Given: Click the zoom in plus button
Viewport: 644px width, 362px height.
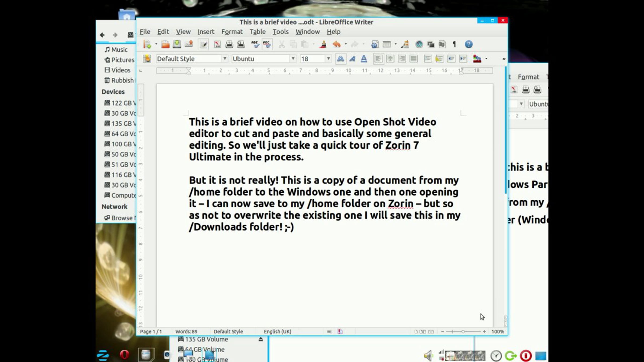Looking at the screenshot, I should [x=484, y=332].
